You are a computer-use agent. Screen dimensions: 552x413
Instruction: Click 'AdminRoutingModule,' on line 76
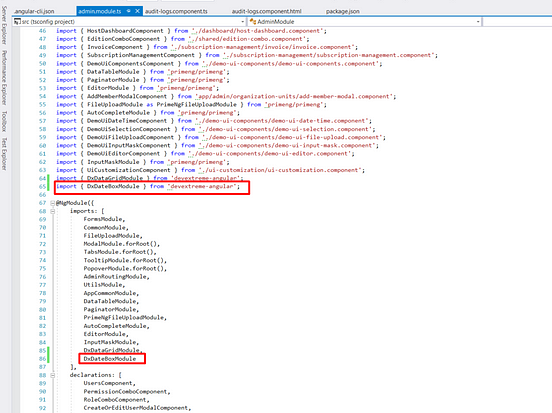[116, 277]
